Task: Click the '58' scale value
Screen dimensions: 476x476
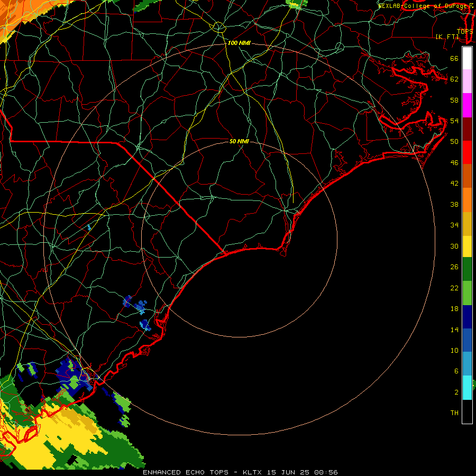Action: (454, 100)
